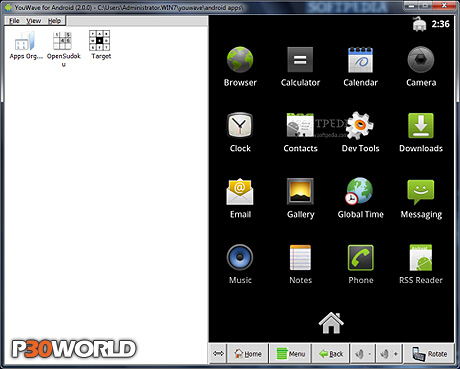Launch Dev Tools gear icon
Image resolution: width=460 pixels, height=369 pixels.
[360, 125]
